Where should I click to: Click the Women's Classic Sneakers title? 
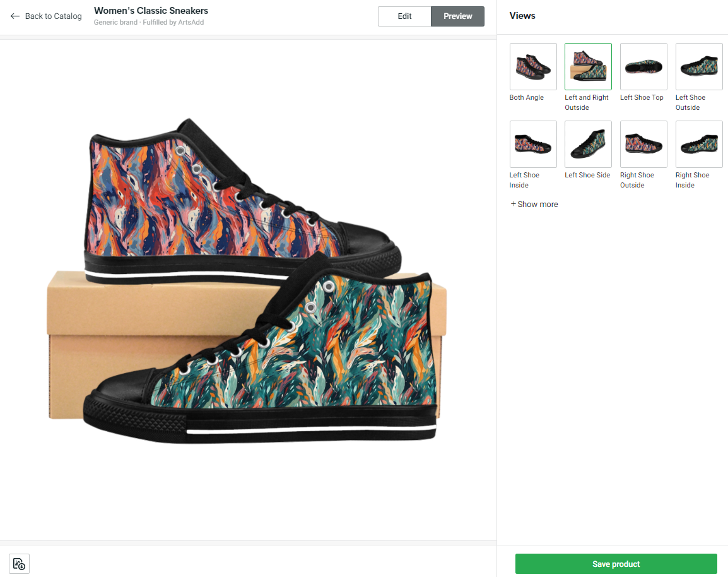coord(151,10)
